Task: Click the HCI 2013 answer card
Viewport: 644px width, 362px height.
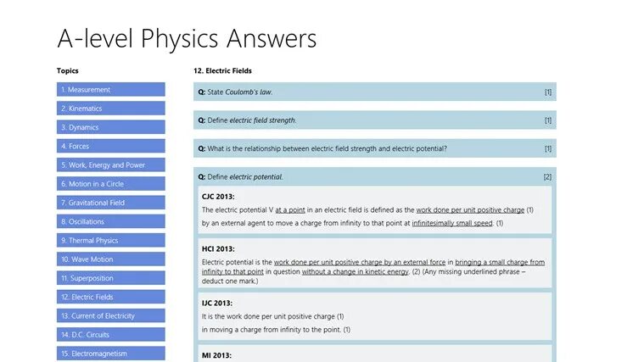Action: coord(374,264)
